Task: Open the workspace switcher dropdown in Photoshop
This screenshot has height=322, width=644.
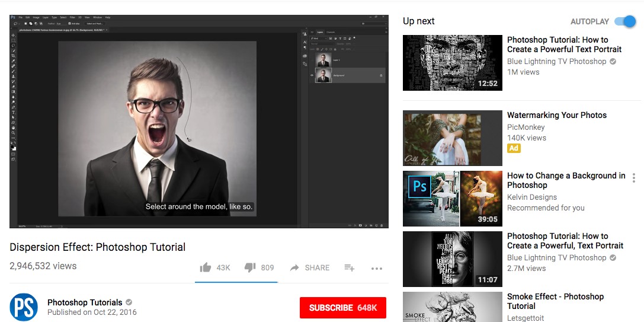Action: pos(374,24)
